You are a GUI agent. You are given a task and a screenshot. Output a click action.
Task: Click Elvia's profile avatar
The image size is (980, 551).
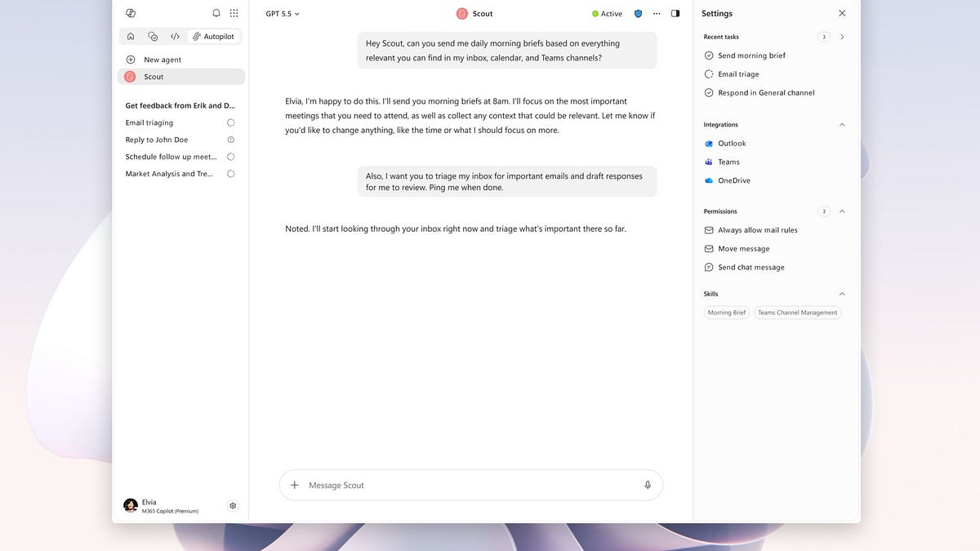pos(131,506)
